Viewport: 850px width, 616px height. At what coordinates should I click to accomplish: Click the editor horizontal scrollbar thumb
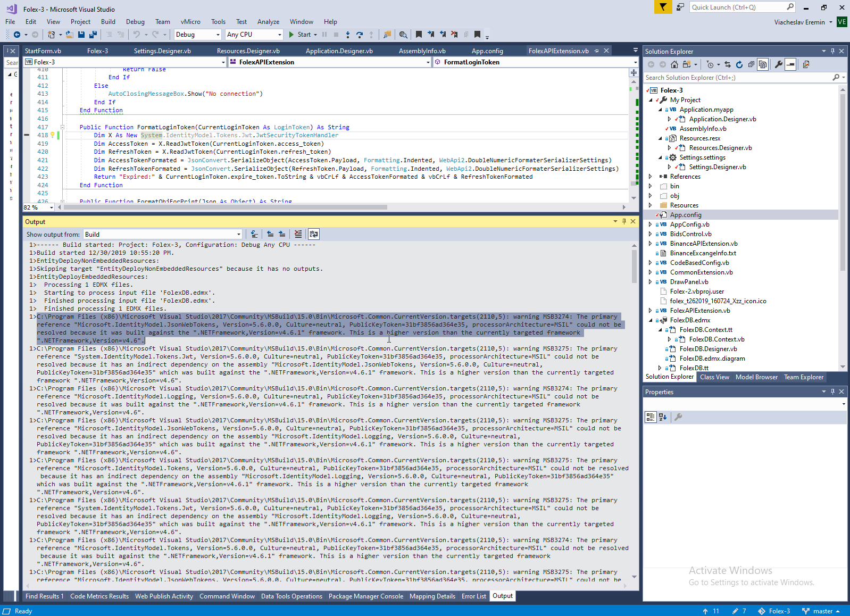point(225,207)
